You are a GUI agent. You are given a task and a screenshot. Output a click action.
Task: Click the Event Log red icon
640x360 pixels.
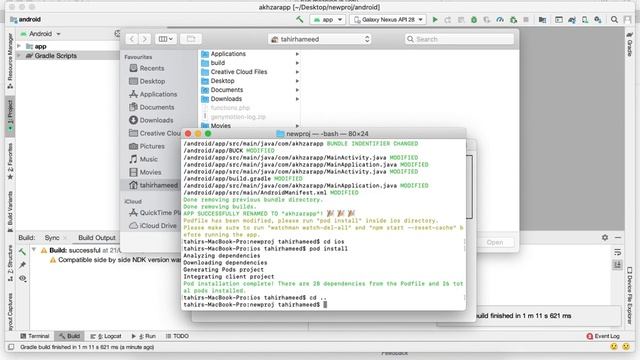click(x=589, y=336)
